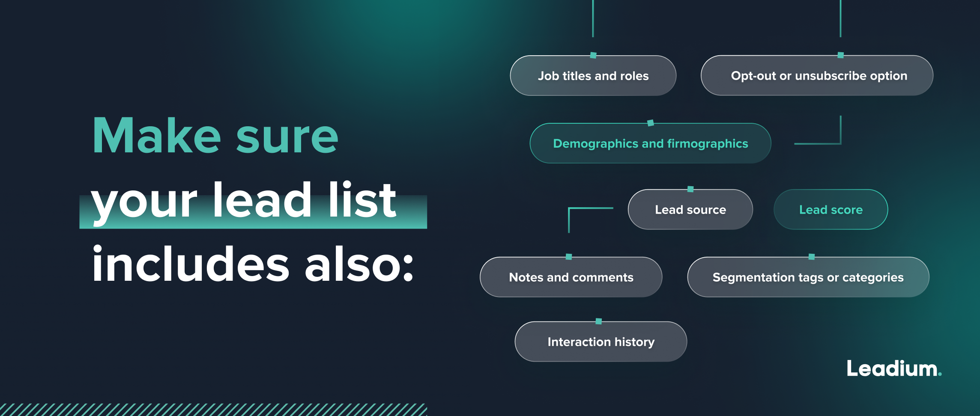Screen dimensions: 980x416
Task: Click the Leadium logo
Action: tap(894, 368)
